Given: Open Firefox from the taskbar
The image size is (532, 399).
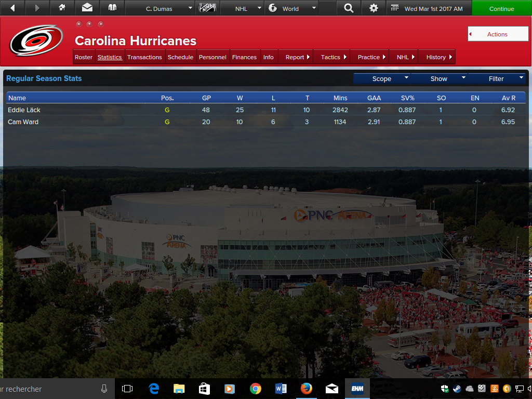Looking at the screenshot, I should point(306,389).
